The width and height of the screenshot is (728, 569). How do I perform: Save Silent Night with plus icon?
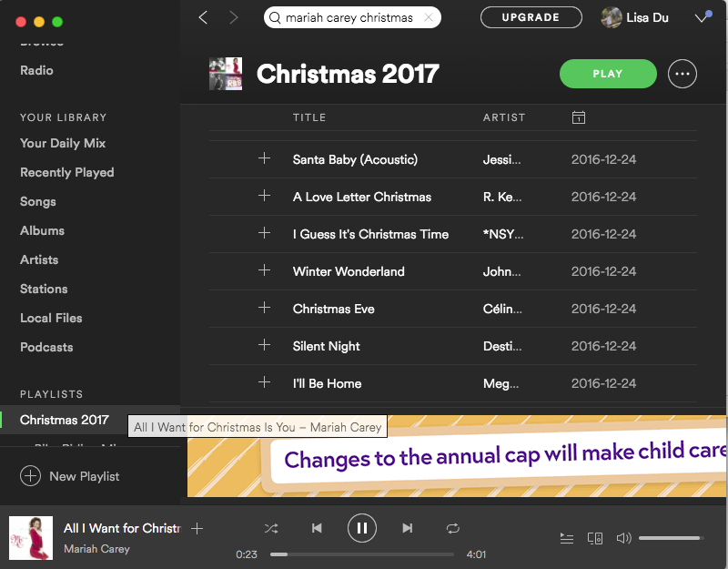(x=264, y=345)
